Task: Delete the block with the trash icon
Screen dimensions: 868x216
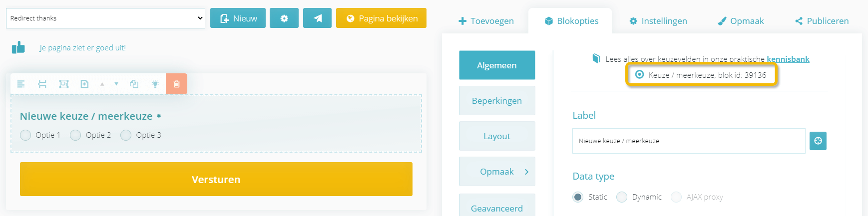Action: [176, 84]
